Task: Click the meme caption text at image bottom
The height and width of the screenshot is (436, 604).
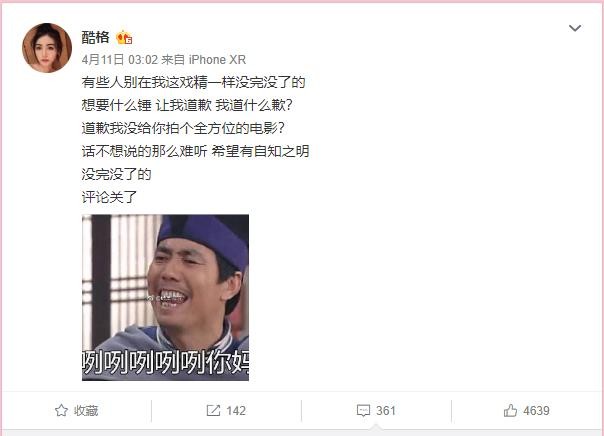Action: (165, 362)
